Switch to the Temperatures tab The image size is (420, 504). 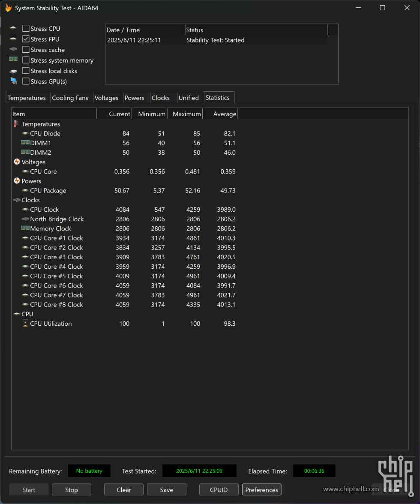coord(28,98)
